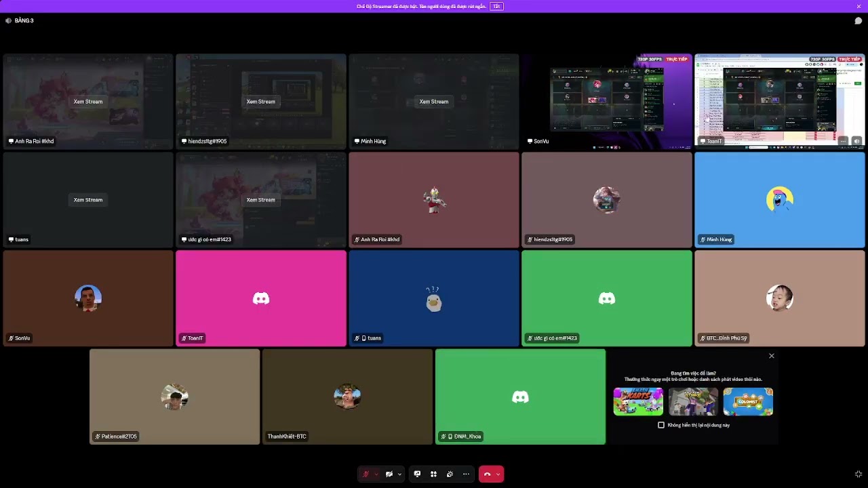This screenshot has height=488, width=868.
Task: Check Không hiển thị lại nội dung này
Action: coord(661,425)
